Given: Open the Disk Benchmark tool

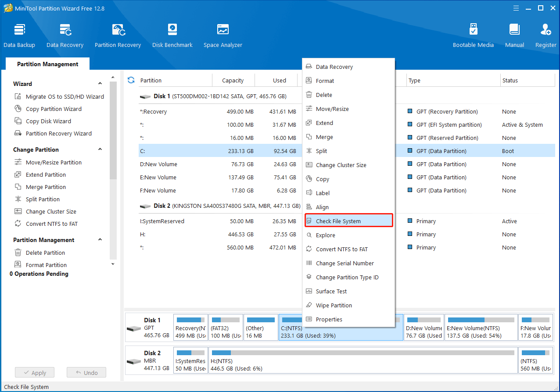Looking at the screenshot, I should point(172,36).
